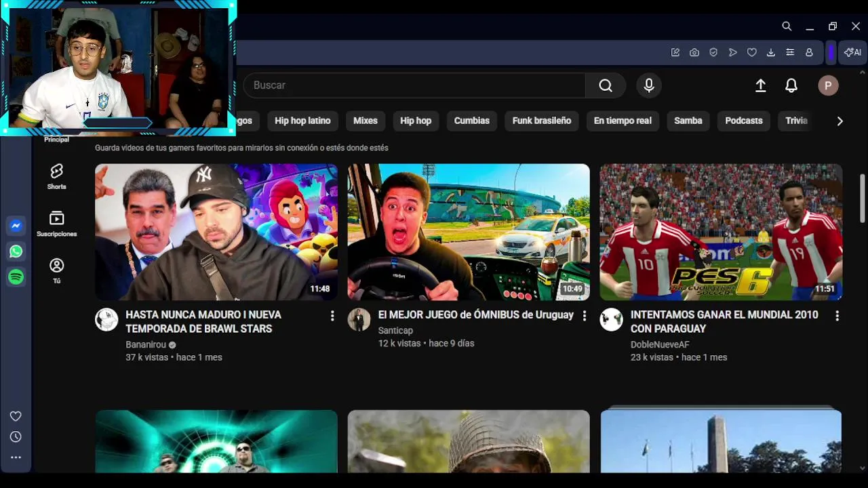
Task: Open the easy setup sliders icon
Action: click(790, 52)
